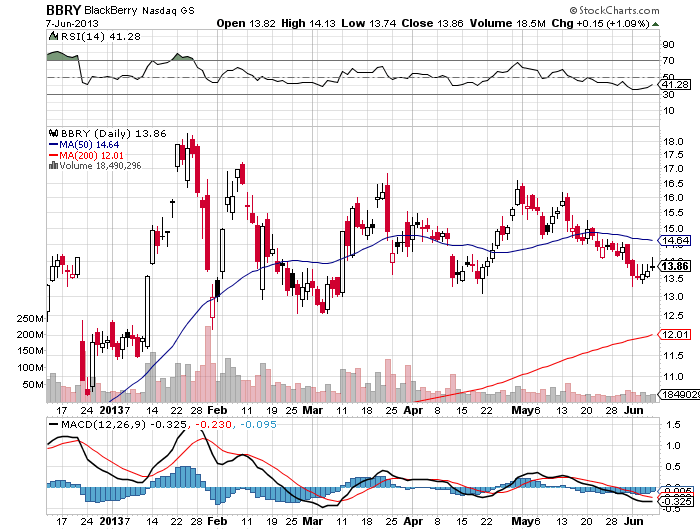This screenshot has width=700, height=530.
Task: Click the Feb label under the price panel
Action: pos(218,410)
